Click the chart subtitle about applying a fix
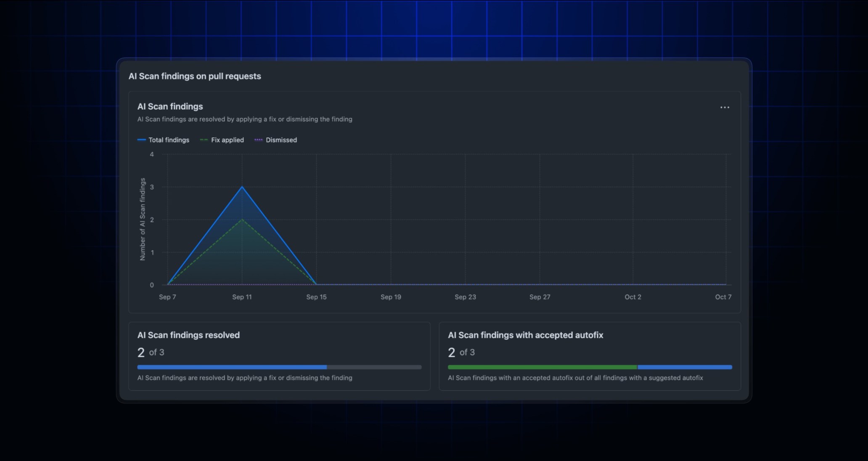 pos(245,119)
